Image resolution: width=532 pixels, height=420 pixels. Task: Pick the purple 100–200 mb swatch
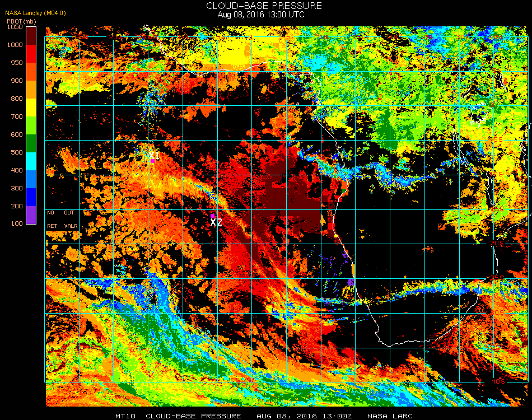click(x=31, y=215)
